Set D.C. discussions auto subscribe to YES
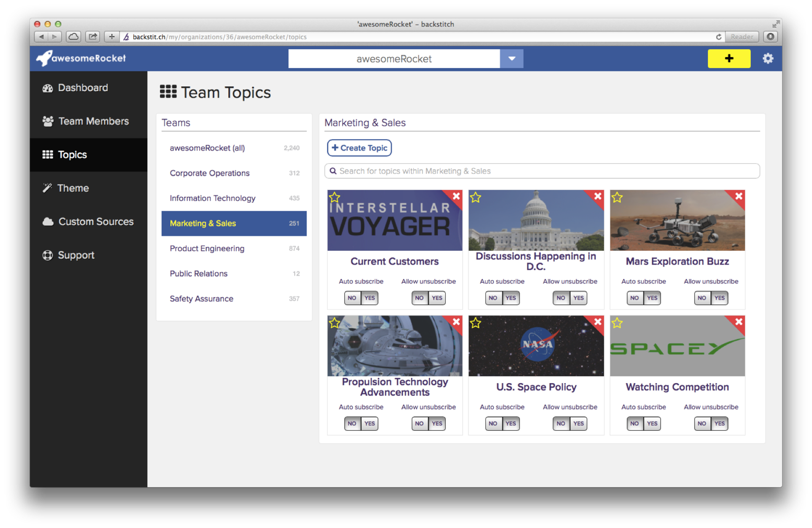This screenshot has height=528, width=812. [x=511, y=298]
